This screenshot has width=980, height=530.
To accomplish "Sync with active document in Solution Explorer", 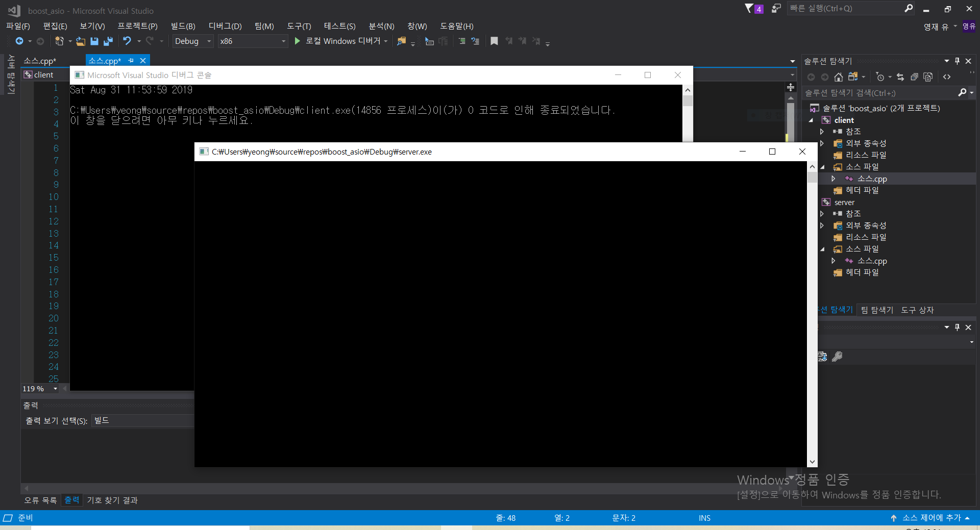I will click(900, 77).
